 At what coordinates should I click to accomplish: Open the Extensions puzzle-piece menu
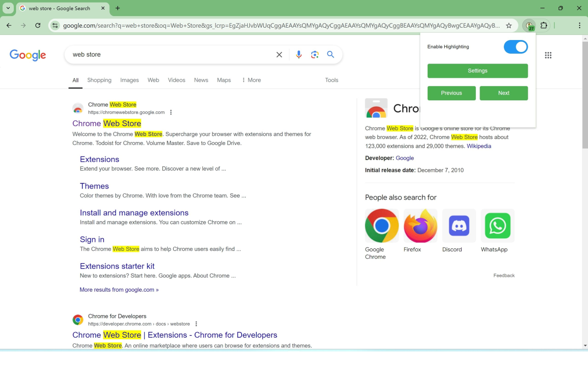[544, 26]
